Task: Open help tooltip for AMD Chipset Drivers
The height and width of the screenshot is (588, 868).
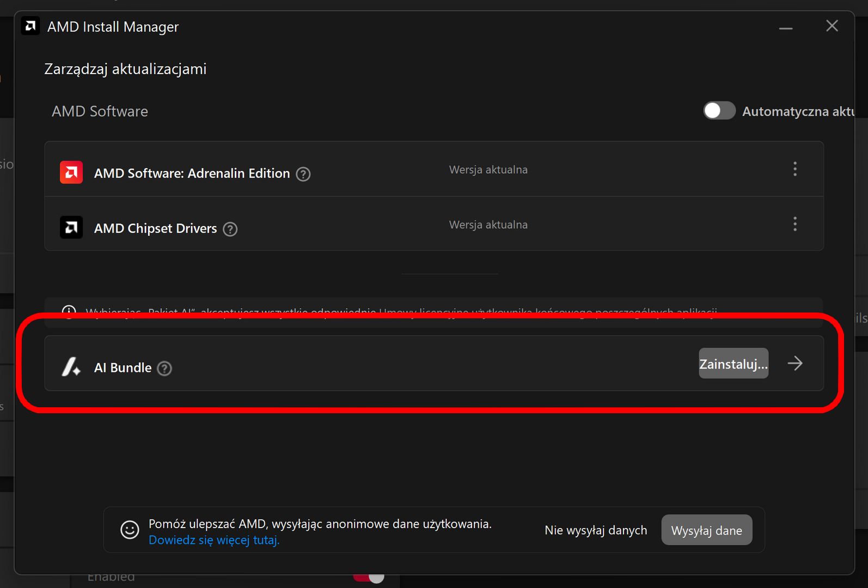Action: click(230, 229)
